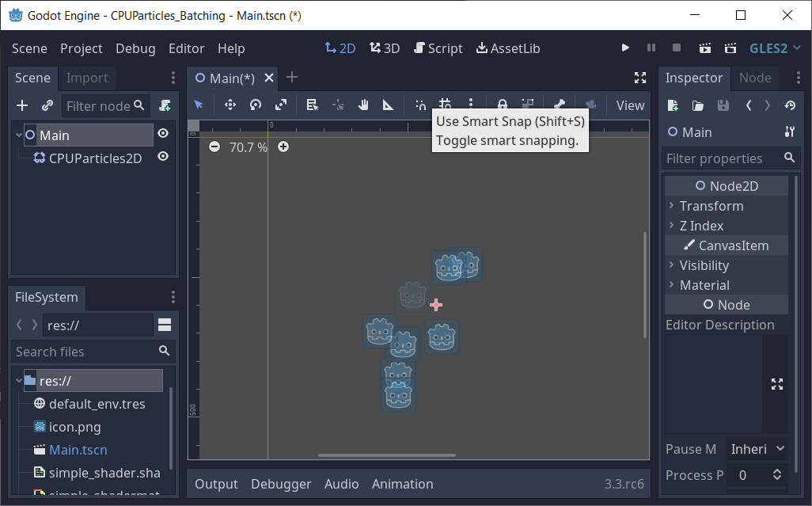Activate the Rotate Mode tool

pyautogui.click(x=256, y=105)
